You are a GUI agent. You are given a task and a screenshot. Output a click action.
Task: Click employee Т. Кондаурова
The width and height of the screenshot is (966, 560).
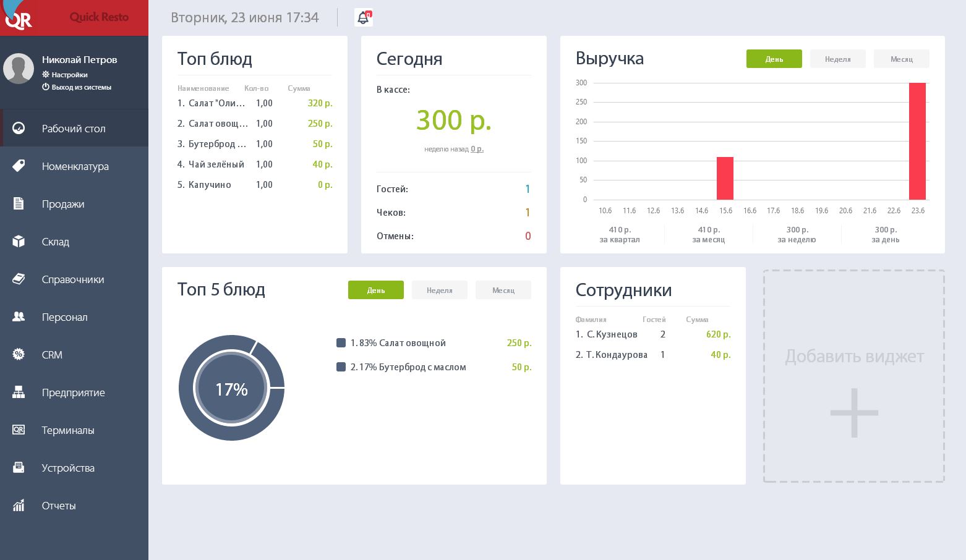tap(617, 355)
